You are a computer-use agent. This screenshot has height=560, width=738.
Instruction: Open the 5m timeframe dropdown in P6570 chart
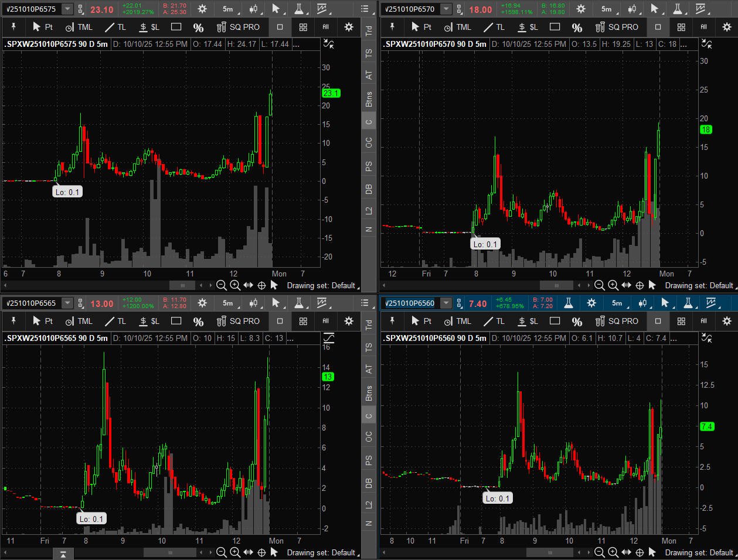click(608, 9)
